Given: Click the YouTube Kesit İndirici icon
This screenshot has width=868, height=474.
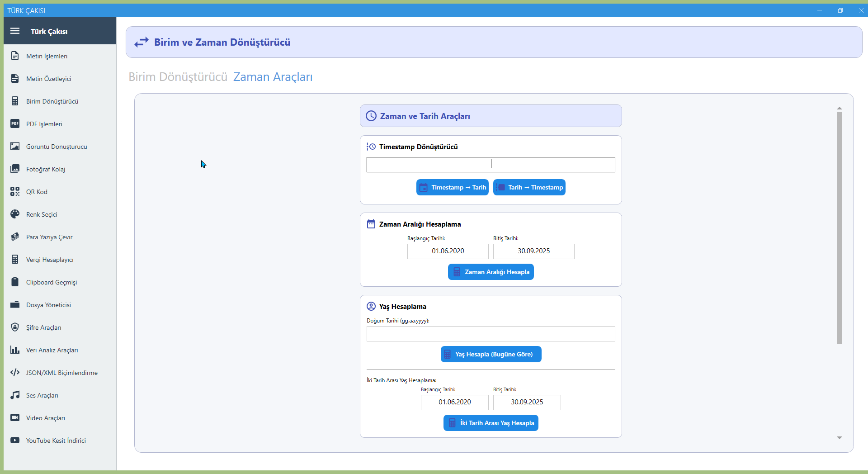Looking at the screenshot, I should [15, 441].
